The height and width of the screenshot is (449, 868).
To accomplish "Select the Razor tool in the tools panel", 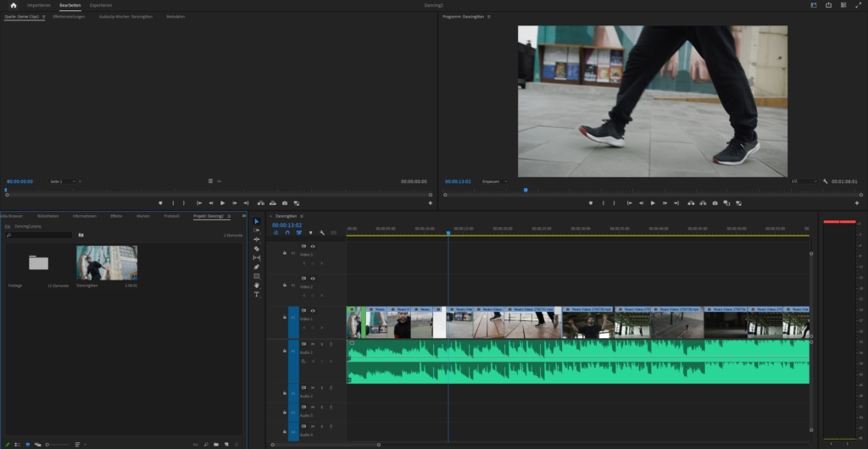I will [257, 248].
